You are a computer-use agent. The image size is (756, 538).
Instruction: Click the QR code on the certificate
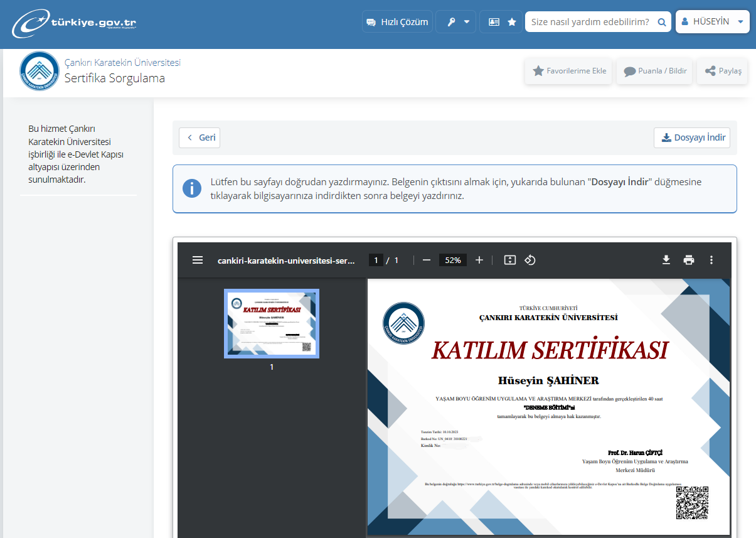point(692,502)
